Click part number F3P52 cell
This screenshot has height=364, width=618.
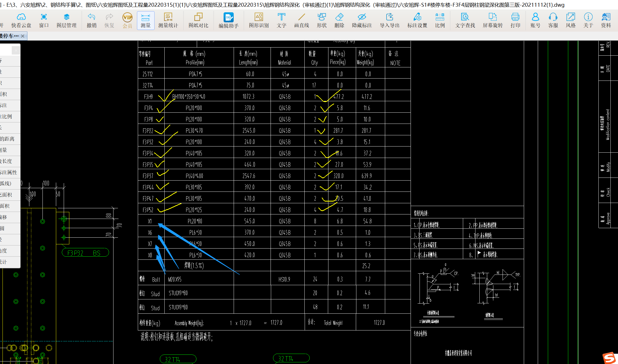[148, 210]
